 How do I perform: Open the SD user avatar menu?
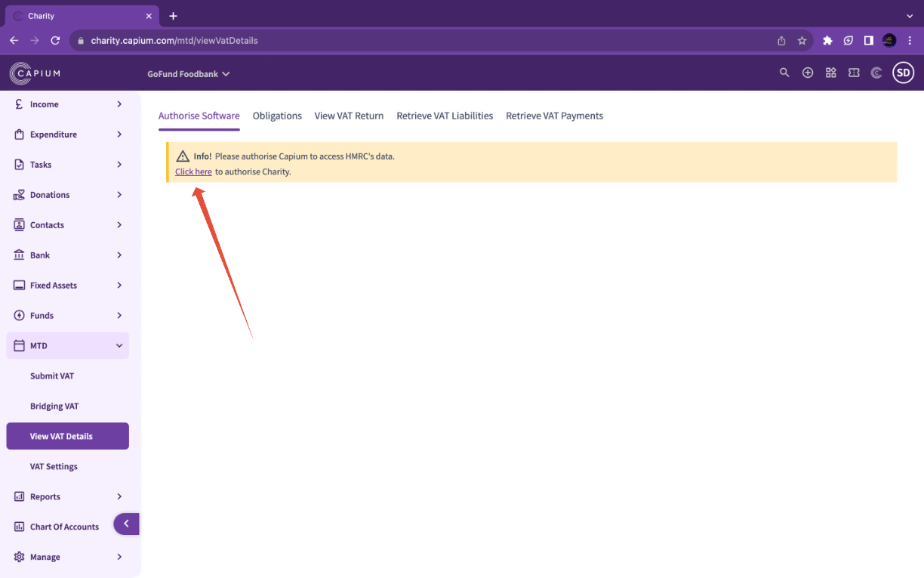click(x=903, y=73)
